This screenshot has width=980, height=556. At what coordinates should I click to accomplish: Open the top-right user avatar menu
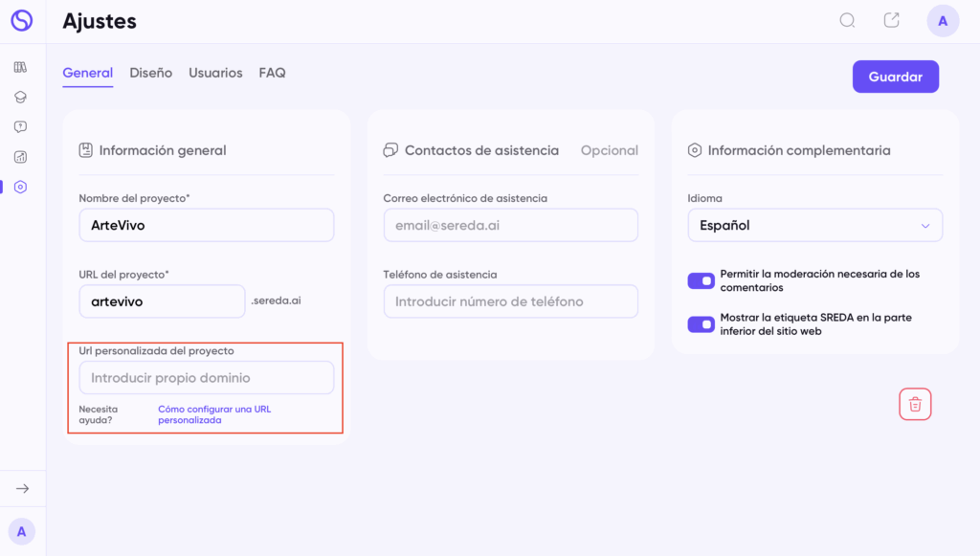[x=943, y=21]
